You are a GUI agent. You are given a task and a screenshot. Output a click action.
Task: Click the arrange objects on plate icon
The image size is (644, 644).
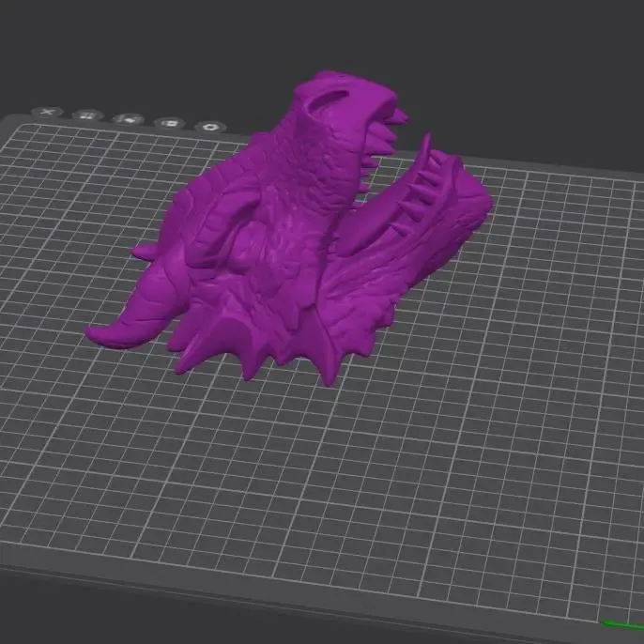(128, 119)
